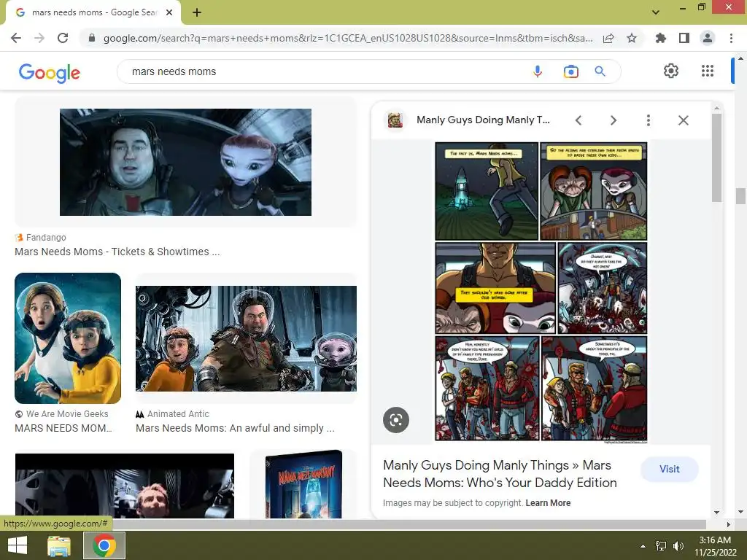Open We Are Movie Geeks poster thumbnail
Screen dimensions: 747x560
pyautogui.click(x=68, y=338)
